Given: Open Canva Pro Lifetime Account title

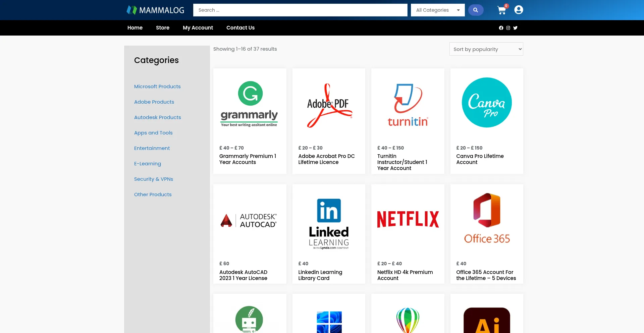Looking at the screenshot, I should click(480, 159).
